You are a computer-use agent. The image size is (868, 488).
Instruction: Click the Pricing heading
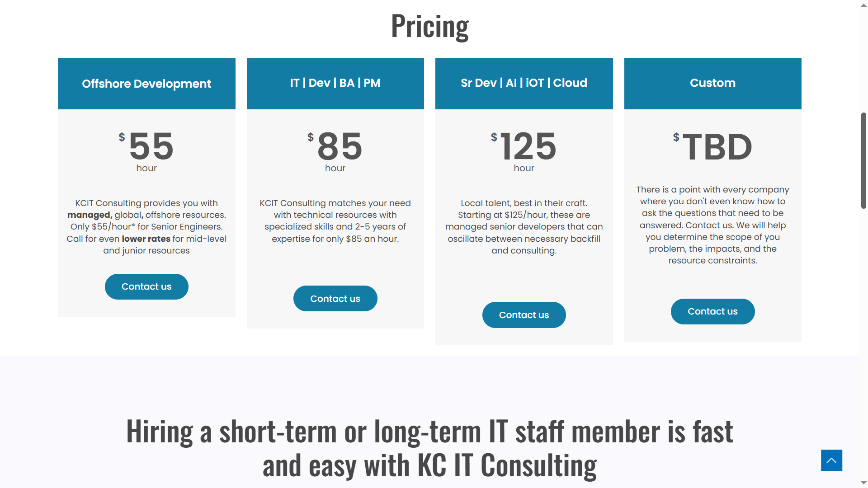click(429, 26)
